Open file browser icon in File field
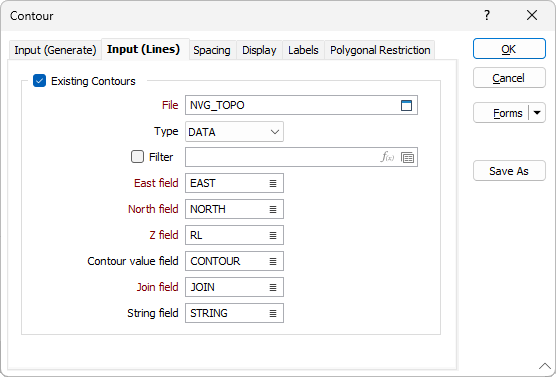Screen dimensions: 556x377 point(406,105)
